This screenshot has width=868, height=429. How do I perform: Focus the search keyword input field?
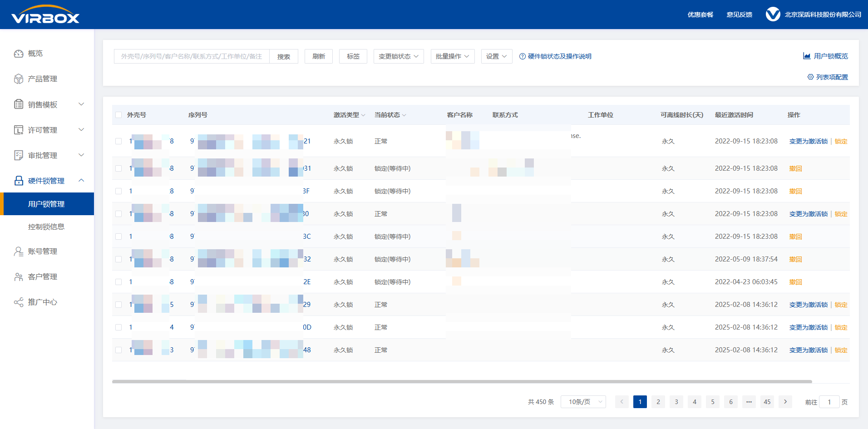coord(192,56)
